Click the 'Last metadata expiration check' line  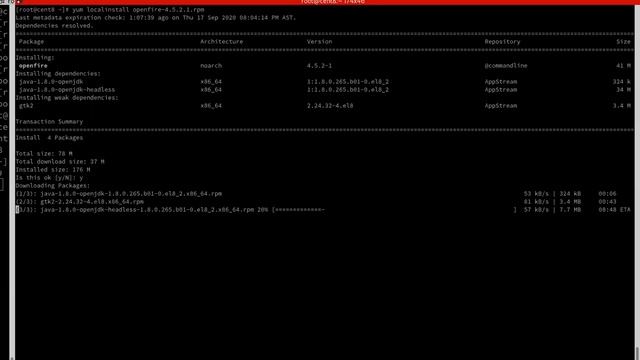pyautogui.click(x=156, y=18)
